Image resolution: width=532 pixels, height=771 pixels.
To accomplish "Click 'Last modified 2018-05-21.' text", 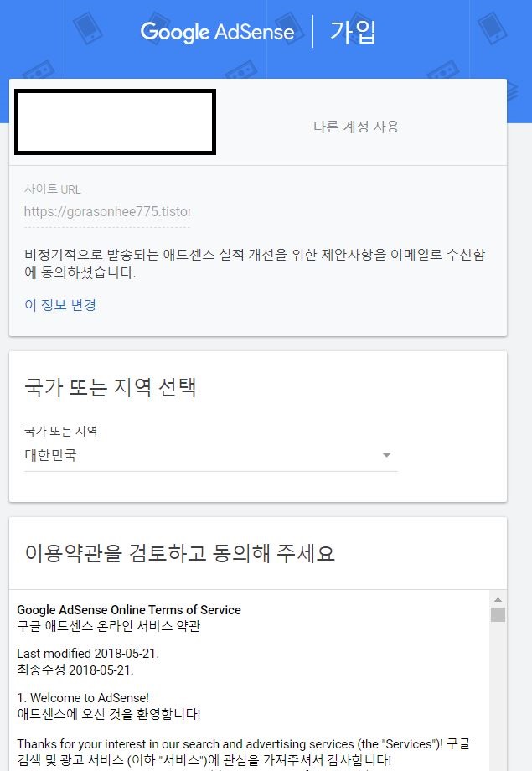I will click(88, 654).
